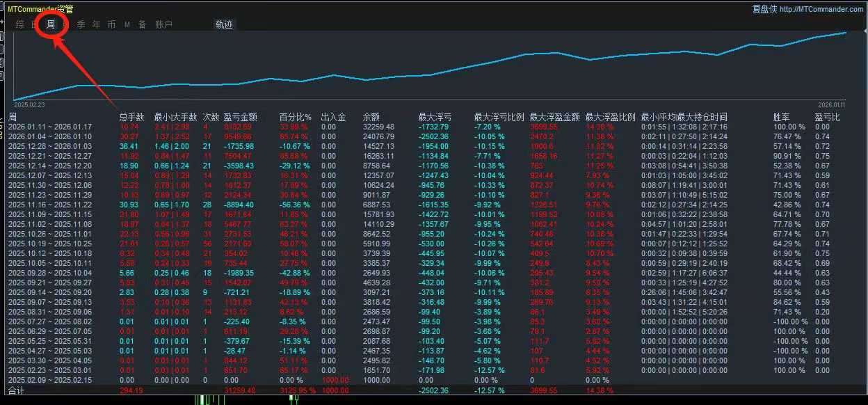Sort by the 总手数 column header
This screenshot has height=405, width=868.
[131, 117]
